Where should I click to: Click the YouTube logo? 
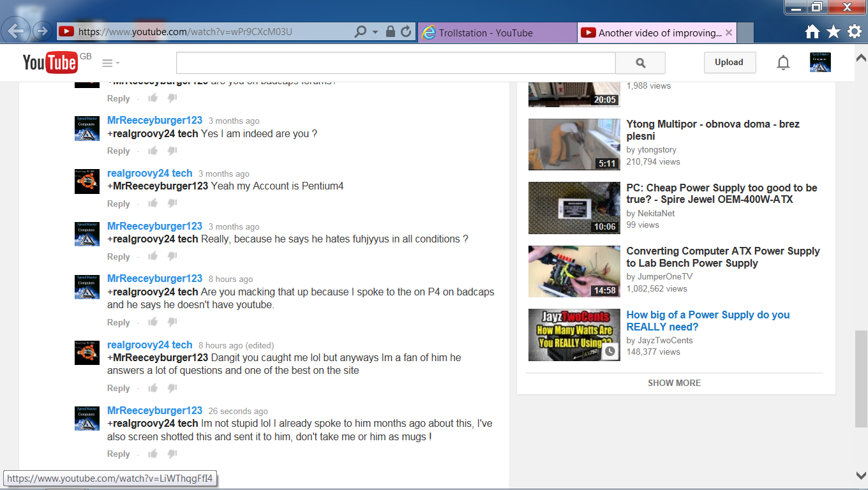[50, 63]
